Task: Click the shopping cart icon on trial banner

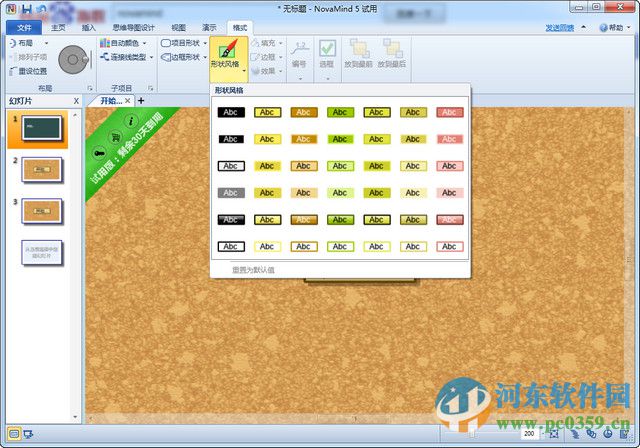Action: click(116, 138)
